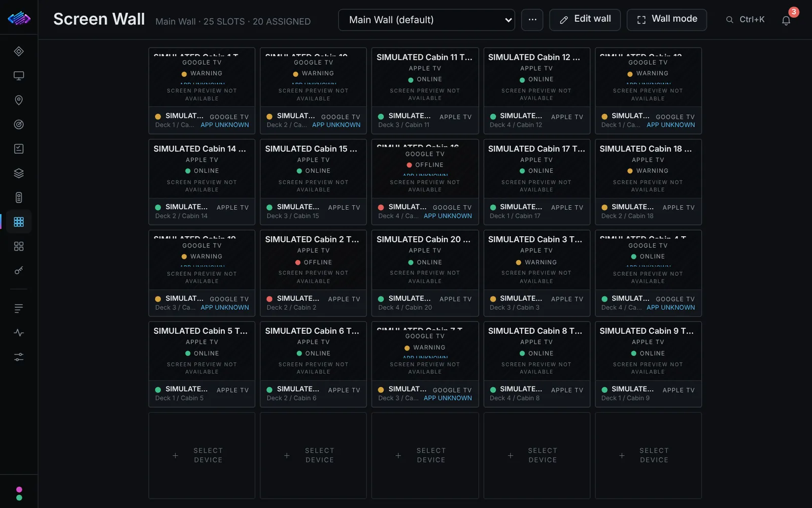Image resolution: width=812 pixels, height=508 pixels.
Task: Click the Deck 2 / Cabin 14 label
Action: click(181, 216)
